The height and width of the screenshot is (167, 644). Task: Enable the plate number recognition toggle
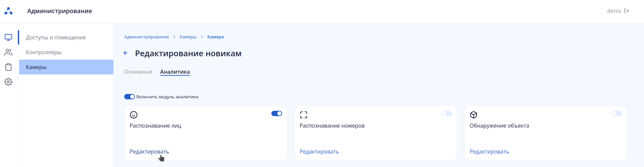coord(447,113)
